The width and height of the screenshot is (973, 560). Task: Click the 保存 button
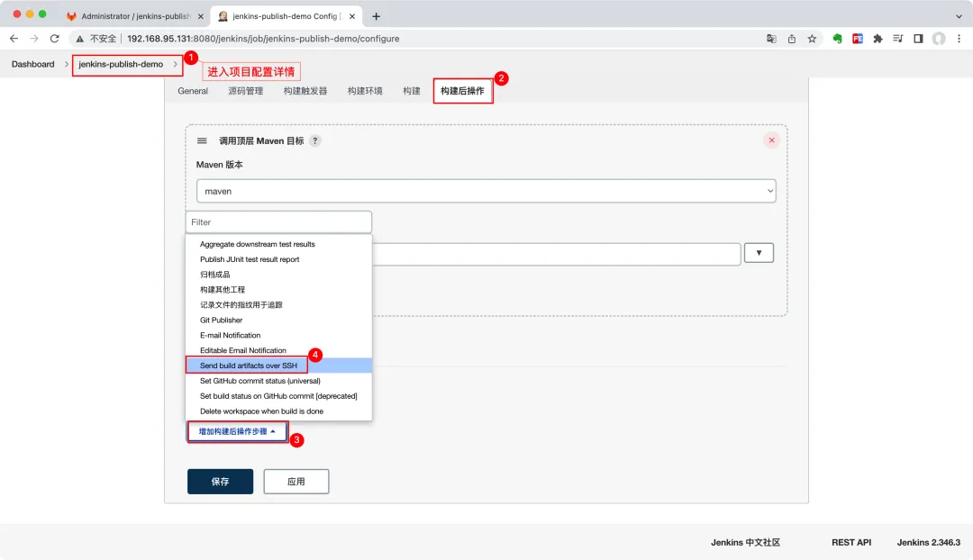pos(221,482)
